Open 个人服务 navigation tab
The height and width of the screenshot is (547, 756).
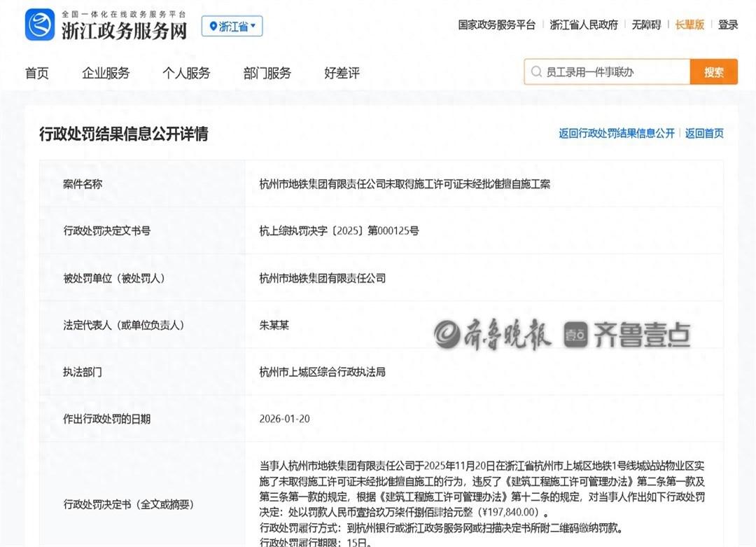click(x=187, y=73)
